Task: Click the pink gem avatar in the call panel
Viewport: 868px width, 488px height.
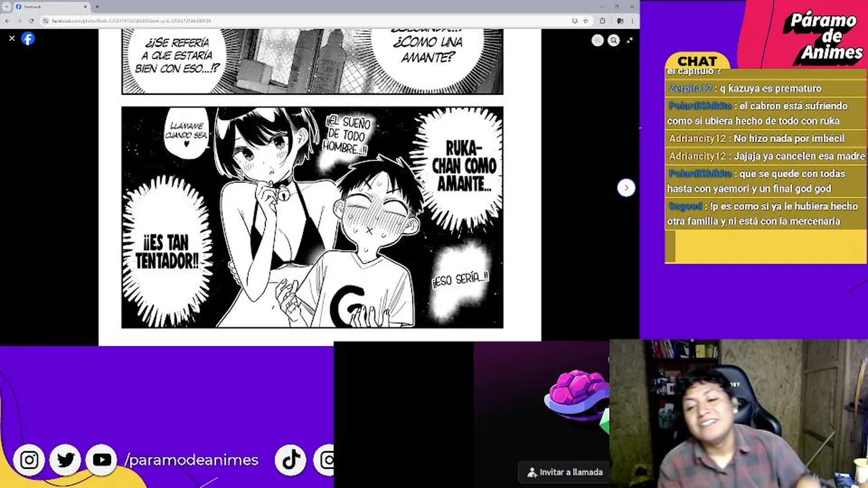Action: click(577, 394)
